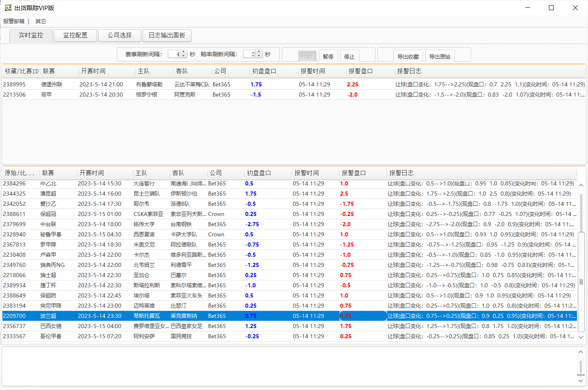588x390 pixels.
Task: Click the Crown company cell in row 2328940
Action: [216, 234]
